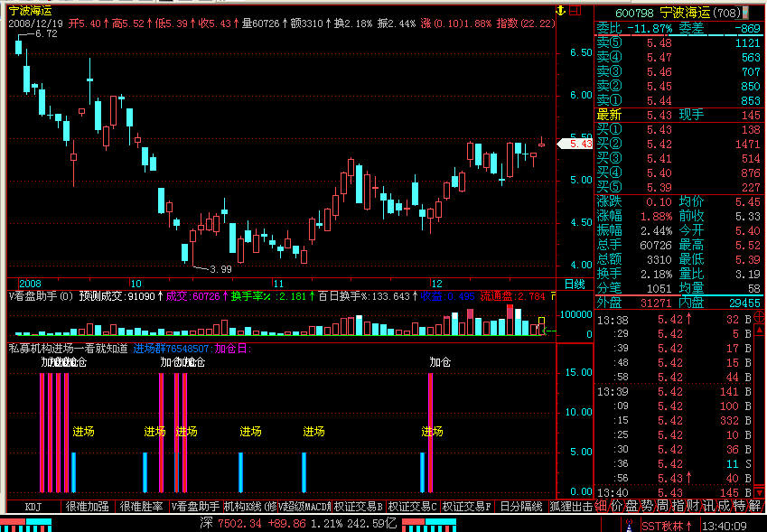Click the 日线 period label
The height and width of the screenshot is (532, 767).
(575, 285)
